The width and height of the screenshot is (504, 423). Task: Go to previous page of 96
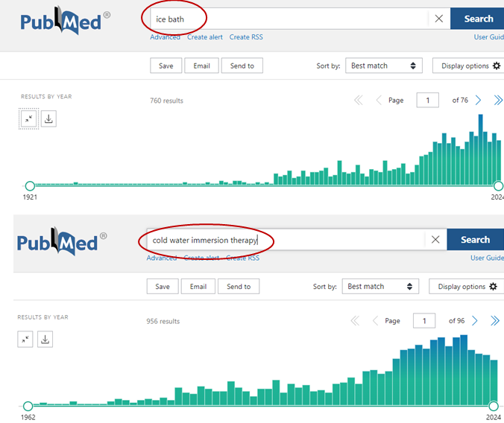tap(375, 320)
